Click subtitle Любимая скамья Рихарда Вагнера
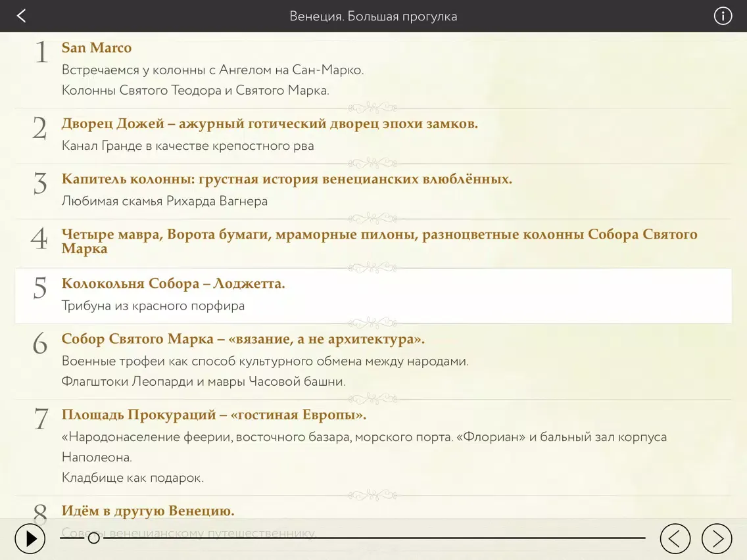The width and height of the screenshot is (747, 560). coord(164,201)
